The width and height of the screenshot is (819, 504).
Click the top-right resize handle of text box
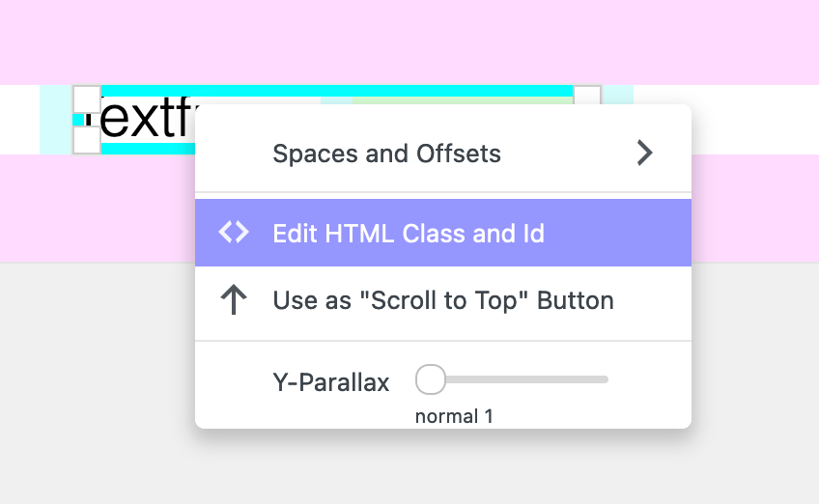click(x=587, y=95)
